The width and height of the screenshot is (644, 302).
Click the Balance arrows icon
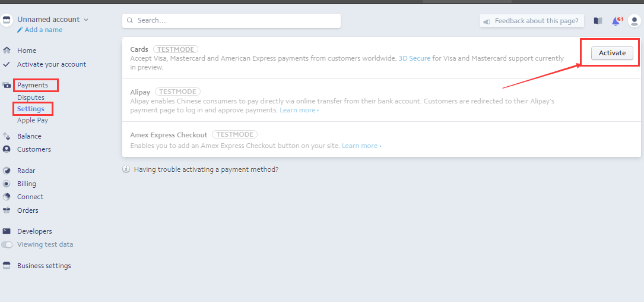point(7,136)
